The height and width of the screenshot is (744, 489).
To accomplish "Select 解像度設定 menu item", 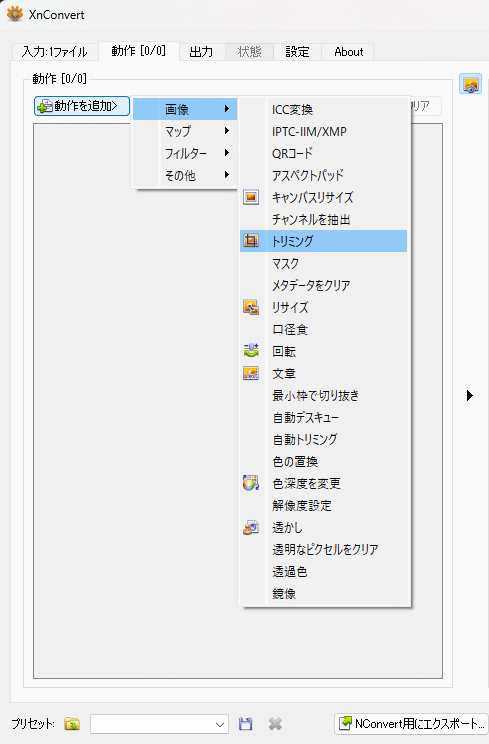I will tap(323, 505).
